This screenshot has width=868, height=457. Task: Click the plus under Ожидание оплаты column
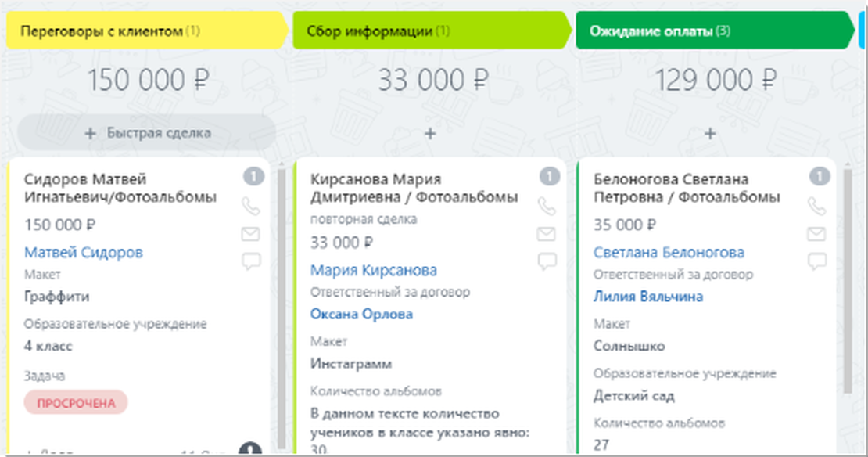coord(708,133)
